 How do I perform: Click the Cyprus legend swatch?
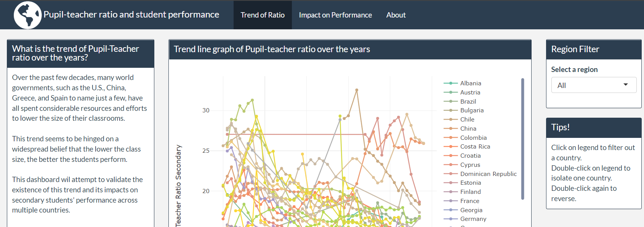pyautogui.click(x=451, y=165)
